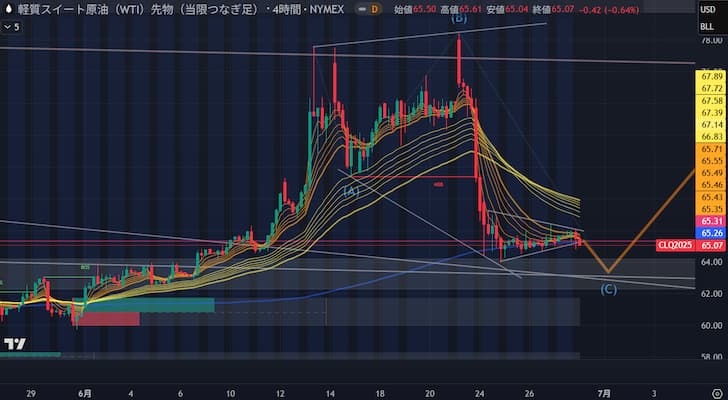Screen dimensions: 728x400
Task: Click the change value −0.42 (−0.64%)
Action: tap(609, 10)
